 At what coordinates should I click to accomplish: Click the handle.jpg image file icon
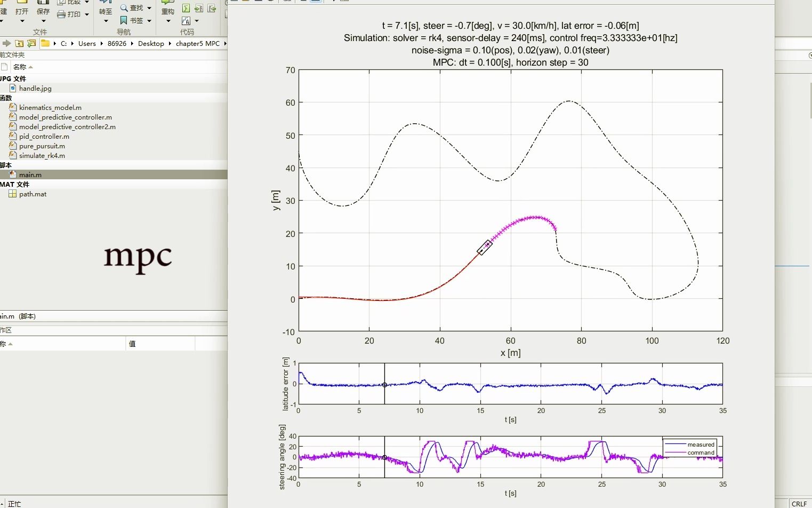[13, 88]
